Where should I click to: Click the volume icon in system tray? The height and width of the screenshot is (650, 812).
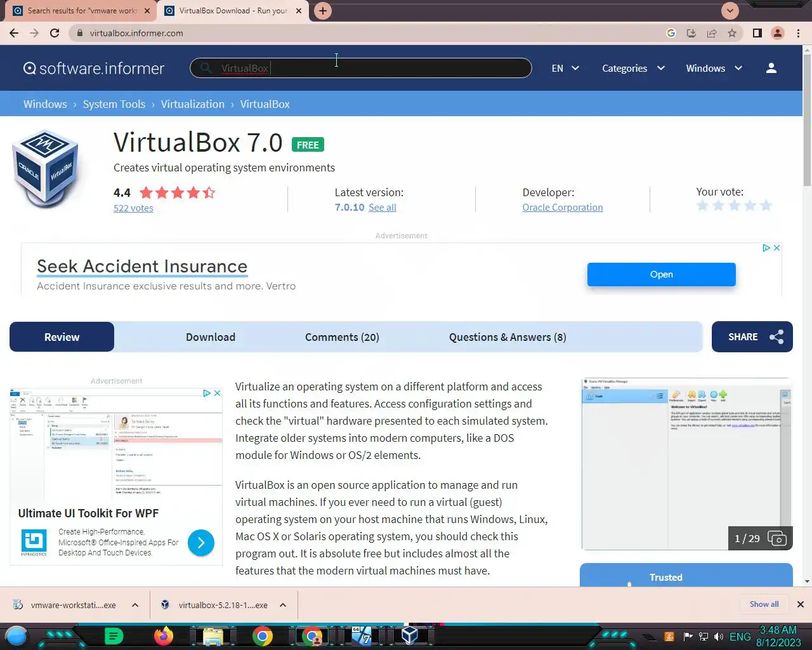tap(719, 637)
